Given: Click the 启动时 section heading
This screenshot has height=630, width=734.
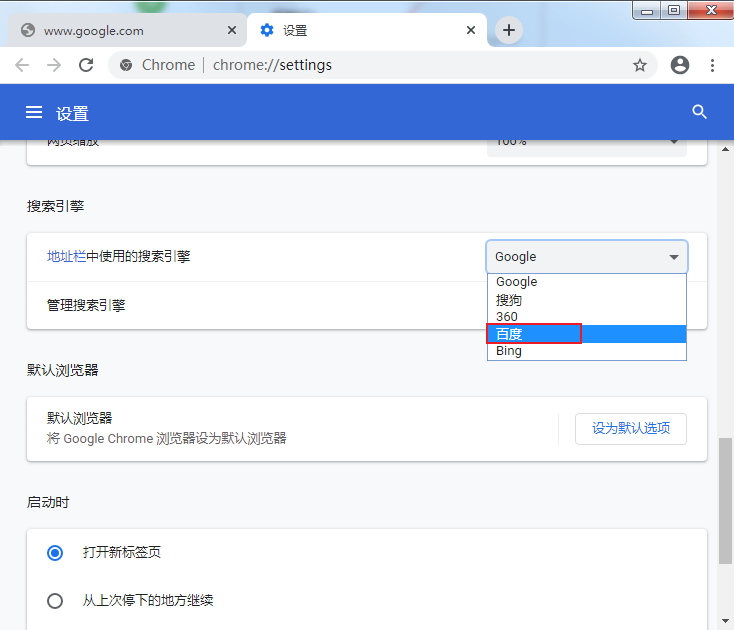Looking at the screenshot, I should click(48, 502).
